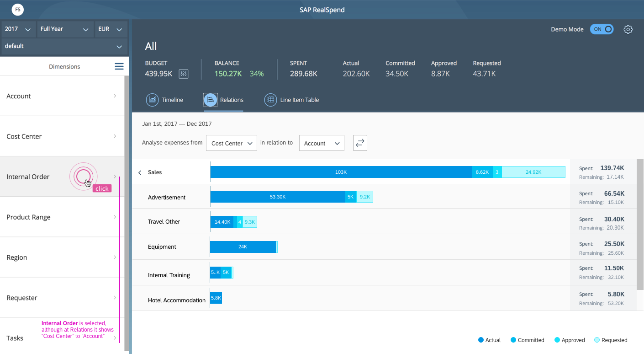Open the Account relation dropdown
This screenshot has width=644, height=354.
322,143
